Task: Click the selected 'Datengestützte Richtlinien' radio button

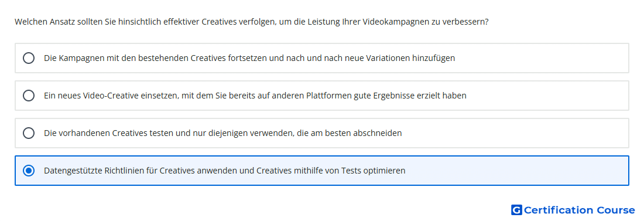Action: click(x=29, y=171)
